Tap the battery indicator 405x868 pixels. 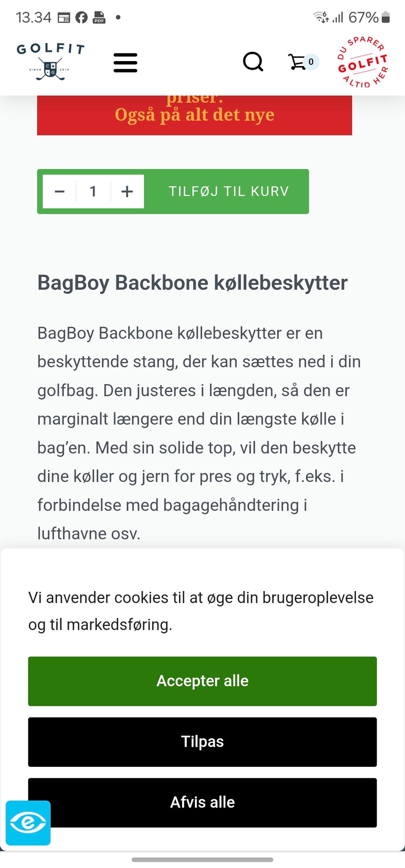point(385,17)
